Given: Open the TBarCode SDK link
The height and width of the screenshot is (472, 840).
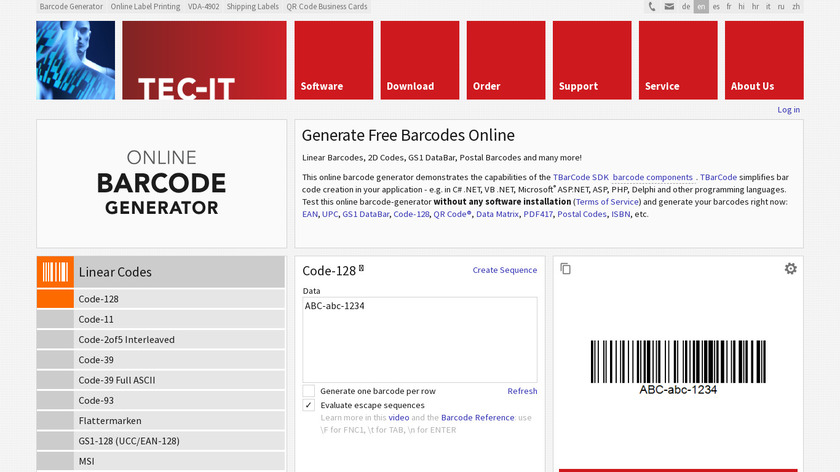Looking at the screenshot, I should coord(581,177).
